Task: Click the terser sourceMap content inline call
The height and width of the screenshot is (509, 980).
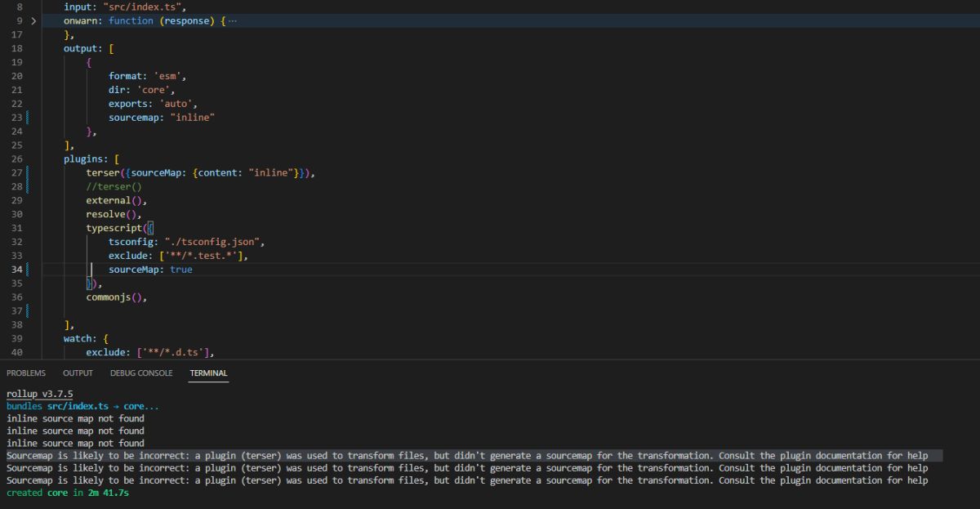Action: [201, 173]
